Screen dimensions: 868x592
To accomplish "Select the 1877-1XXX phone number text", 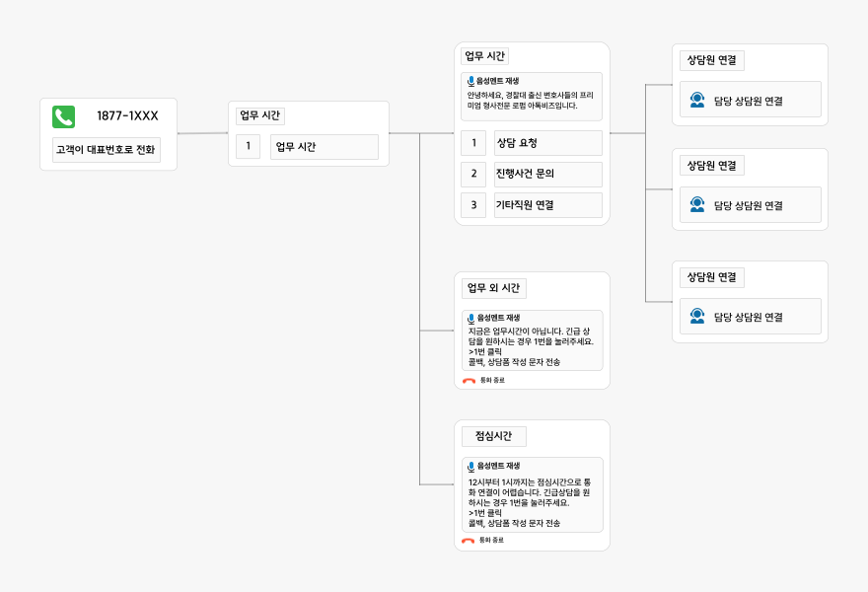I will [127, 116].
